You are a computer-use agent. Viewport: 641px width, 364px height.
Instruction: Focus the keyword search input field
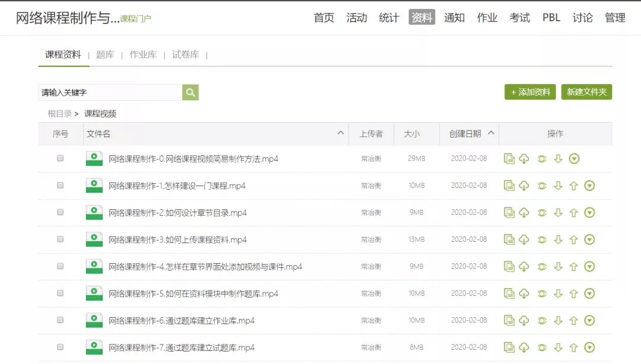coord(110,92)
